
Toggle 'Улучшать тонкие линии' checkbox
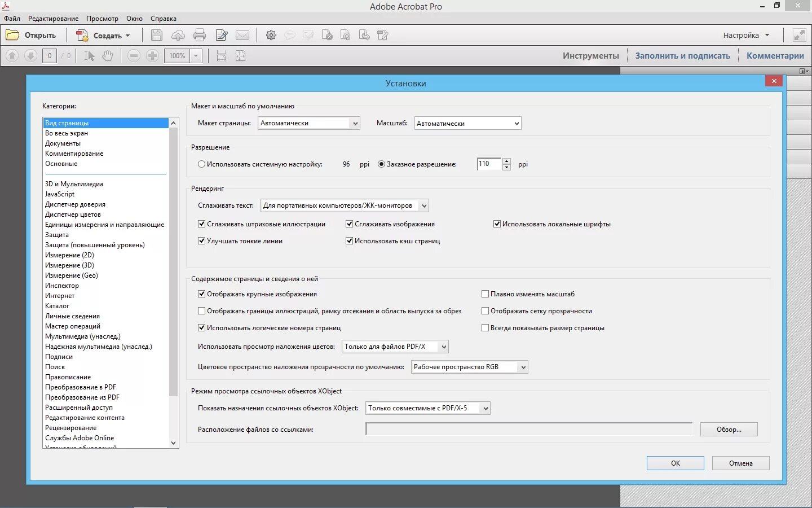pos(201,241)
